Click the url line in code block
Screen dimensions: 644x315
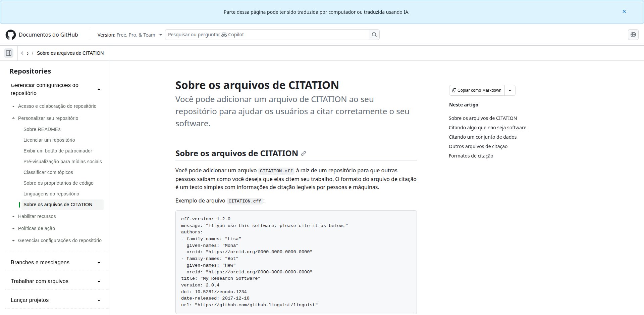249,305
